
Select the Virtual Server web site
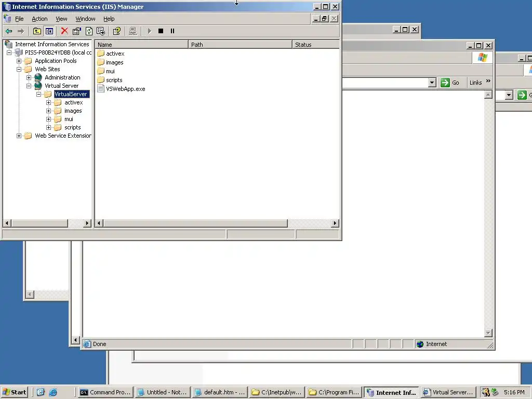coord(61,86)
